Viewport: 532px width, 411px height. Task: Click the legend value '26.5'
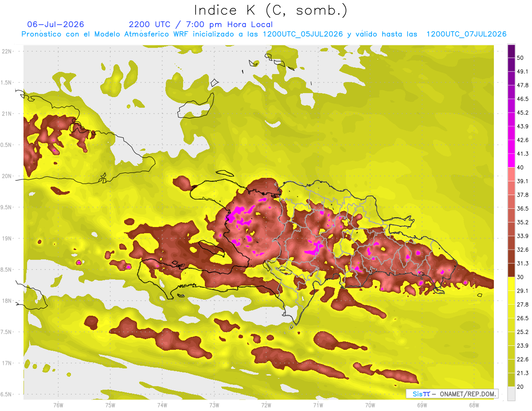click(522, 318)
